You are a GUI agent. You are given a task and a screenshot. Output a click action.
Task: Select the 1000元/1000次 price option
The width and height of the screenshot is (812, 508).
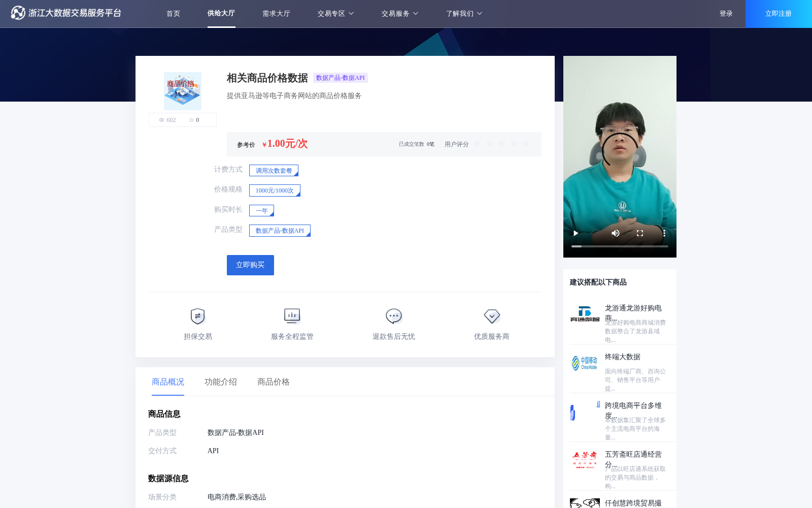275,190
